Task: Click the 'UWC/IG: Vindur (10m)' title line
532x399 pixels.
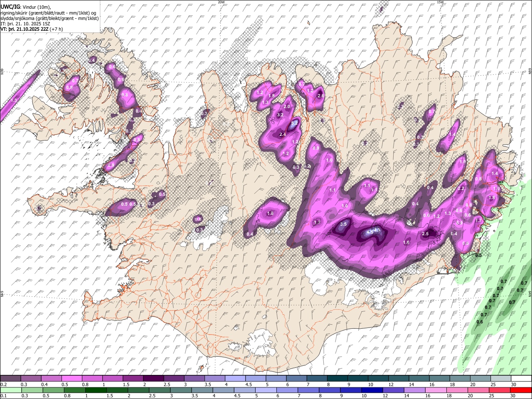Action: click(x=25, y=7)
